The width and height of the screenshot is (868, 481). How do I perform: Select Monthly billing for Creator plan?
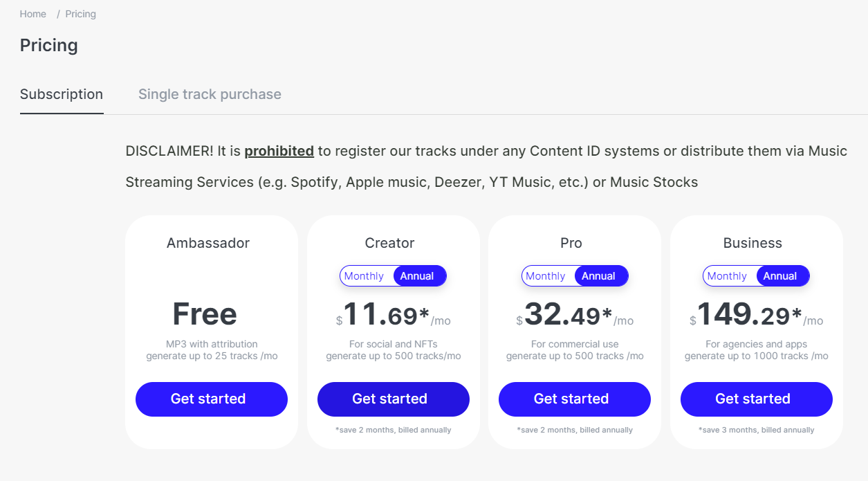pos(364,276)
